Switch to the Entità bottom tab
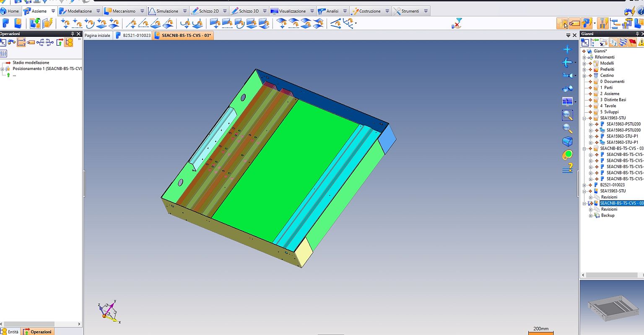This screenshot has height=335, width=644. (10, 332)
